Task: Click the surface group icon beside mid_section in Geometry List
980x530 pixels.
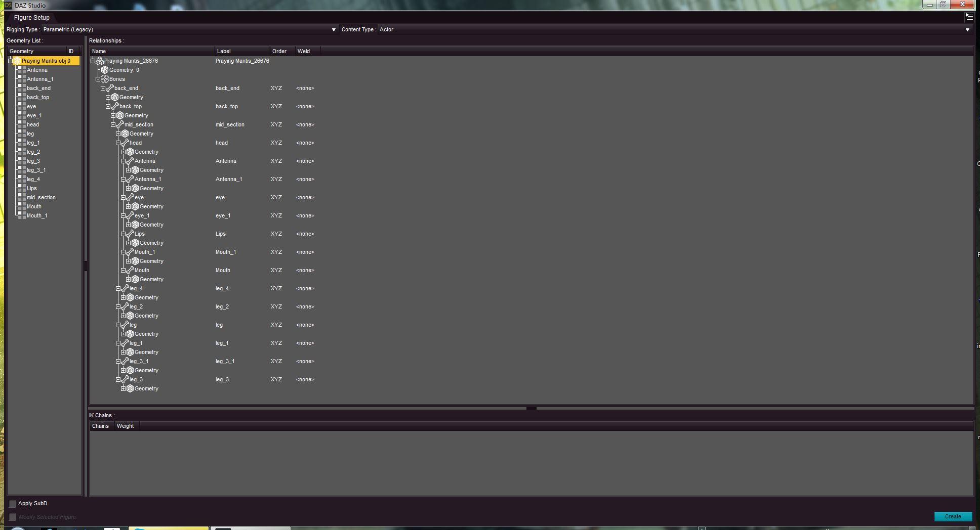Action: 22,197
